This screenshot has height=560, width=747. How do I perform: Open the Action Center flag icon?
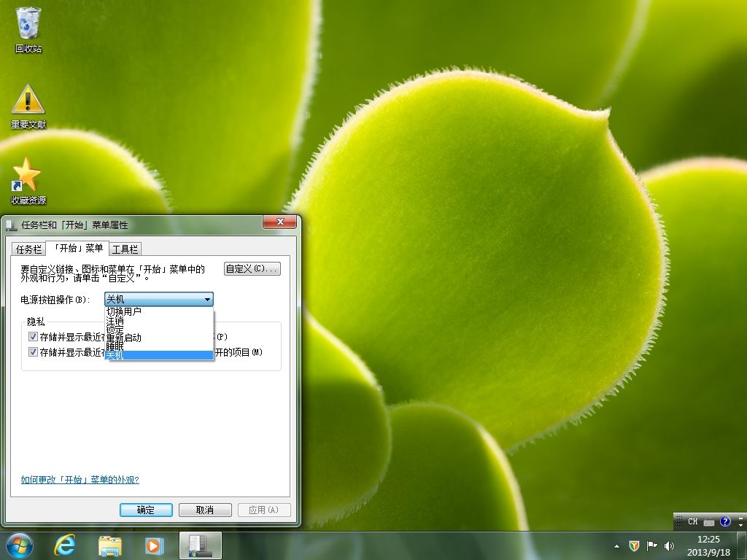click(x=651, y=545)
